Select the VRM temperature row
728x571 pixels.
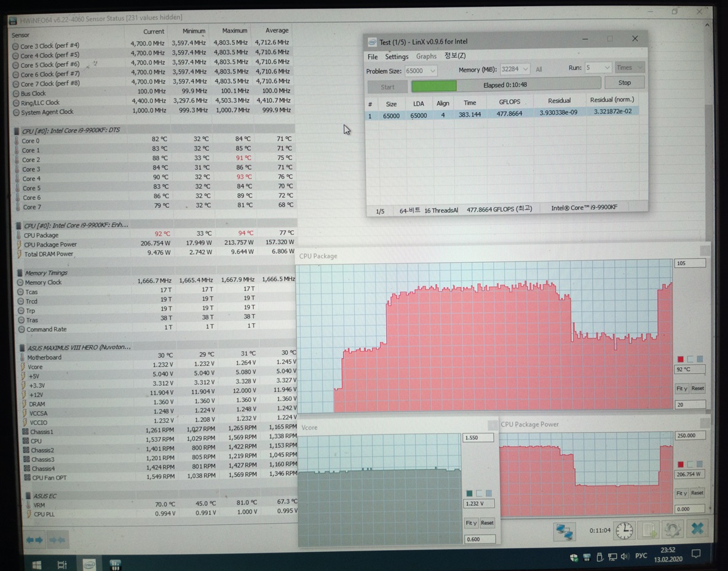click(x=161, y=504)
